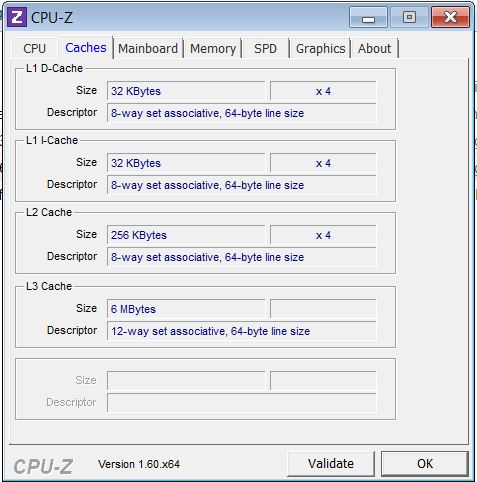Click the L2 Cache x 4 count field
Screen dimensions: 477x482
coord(323,235)
